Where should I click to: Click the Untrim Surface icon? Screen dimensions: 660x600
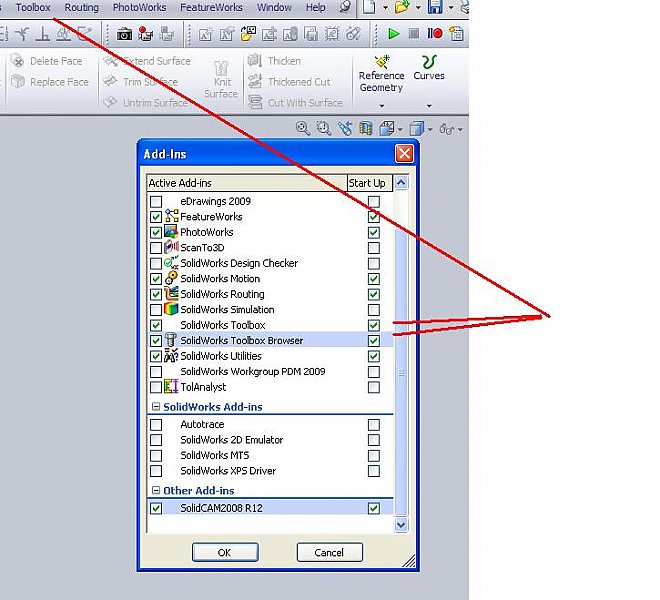pos(110,102)
